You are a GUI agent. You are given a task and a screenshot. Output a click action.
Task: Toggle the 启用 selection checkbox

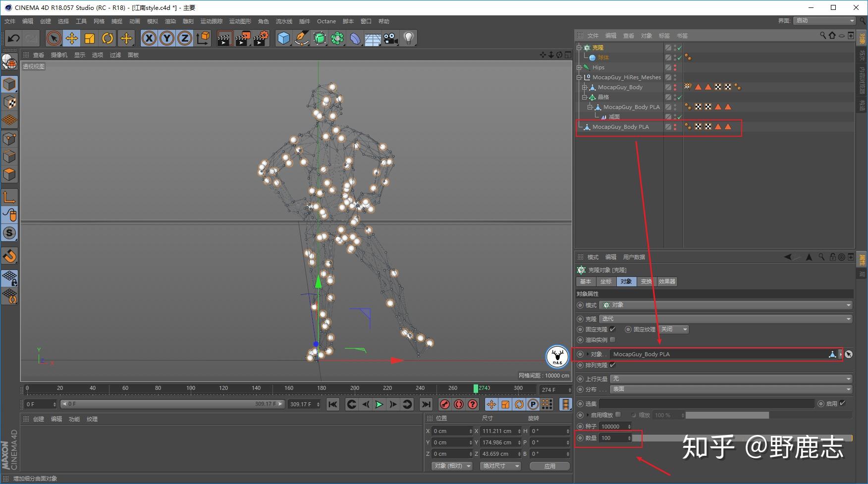tap(843, 403)
